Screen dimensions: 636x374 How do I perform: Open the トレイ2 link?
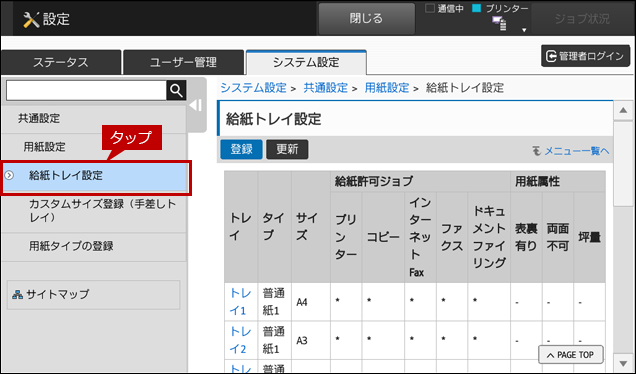tap(241, 340)
